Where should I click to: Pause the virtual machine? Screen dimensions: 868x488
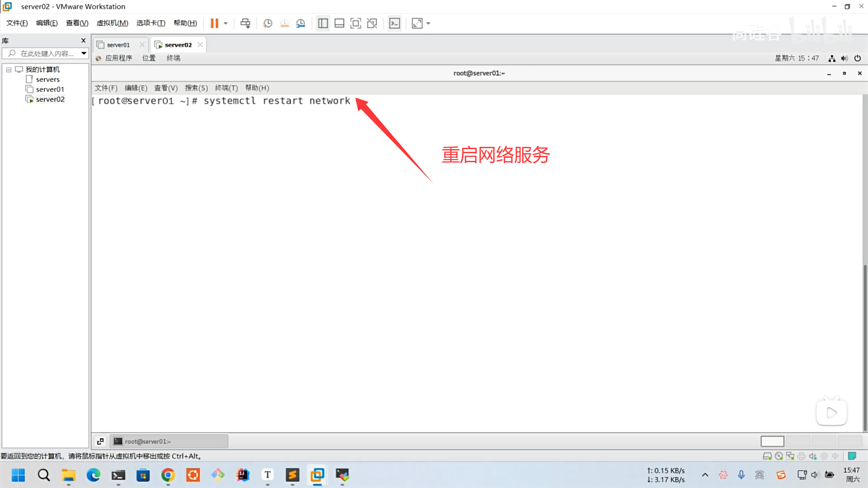click(214, 23)
